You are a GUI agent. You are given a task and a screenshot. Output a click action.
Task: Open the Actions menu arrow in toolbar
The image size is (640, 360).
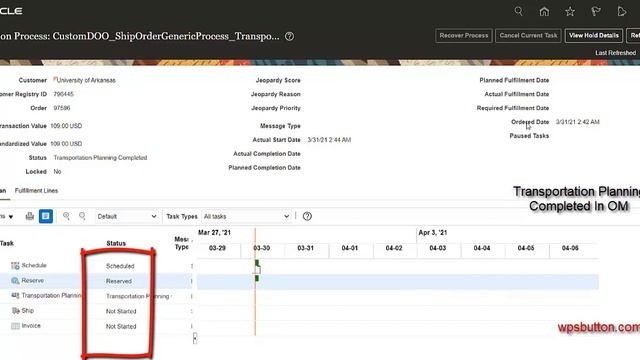(11, 217)
